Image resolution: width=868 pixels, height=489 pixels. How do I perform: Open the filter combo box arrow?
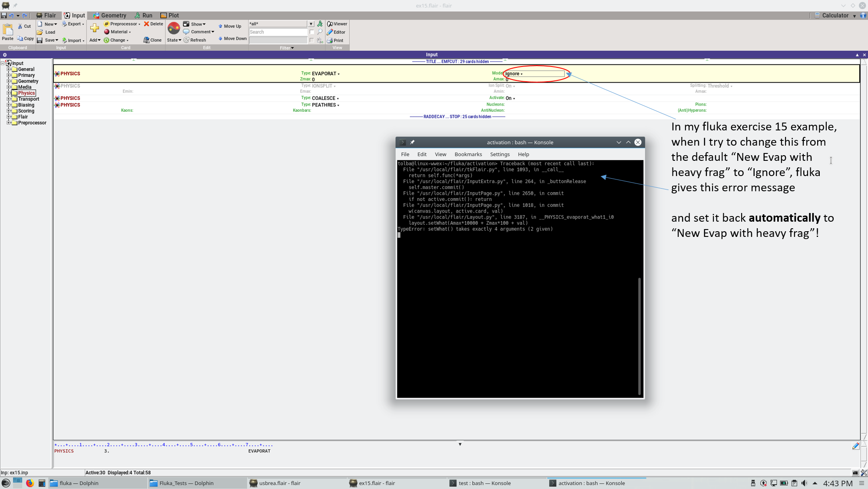click(x=311, y=24)
